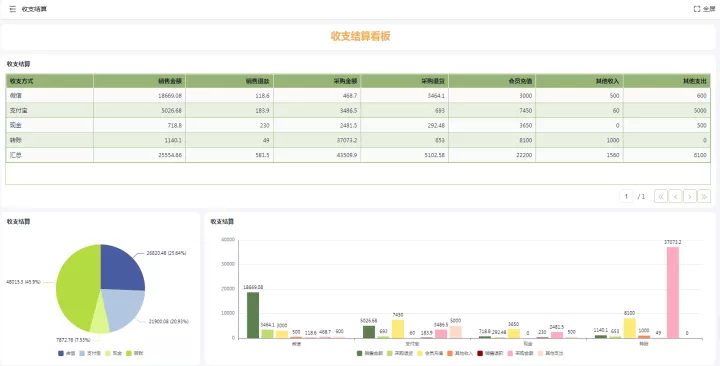Go to the next table page
This screenshot has width=720, height=366.
pos(690,197)
